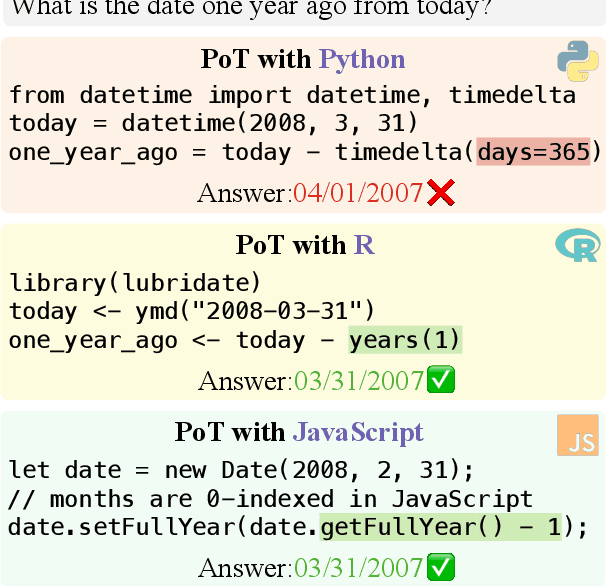Click the orange JS logo icon

coord(578,436)
